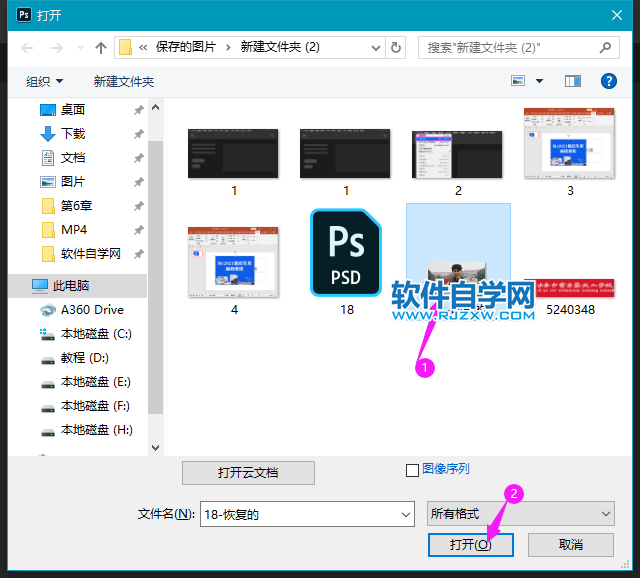Go up one folder level

[101, 48]
